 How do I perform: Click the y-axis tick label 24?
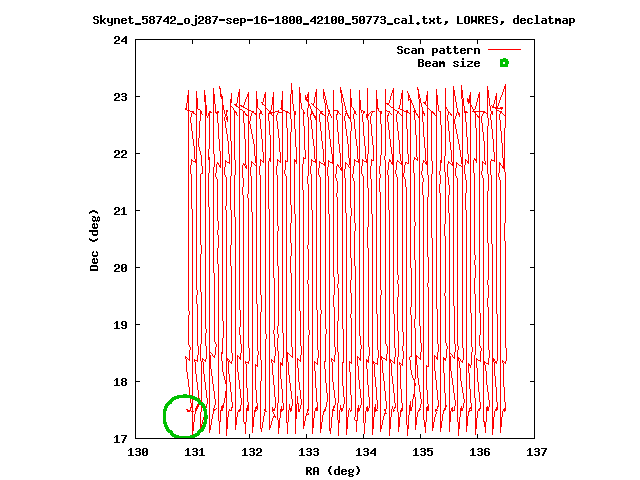pyautogui.click(x=120, y=40)
